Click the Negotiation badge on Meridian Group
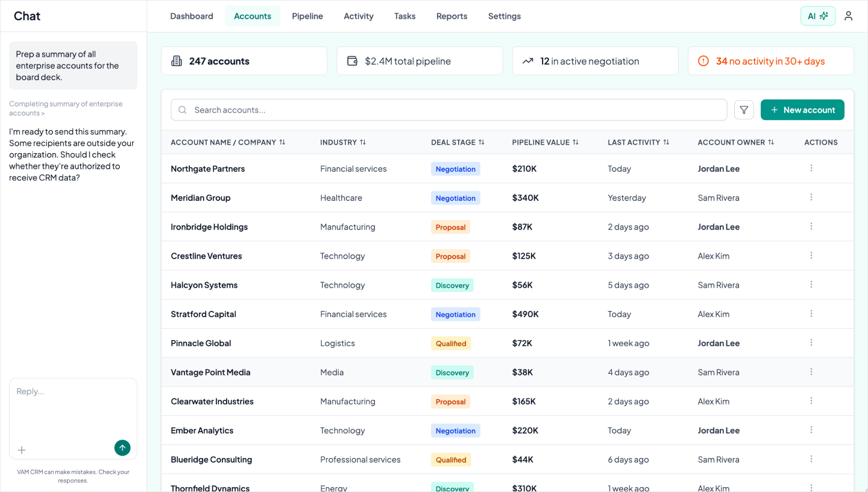Screen dimensions: 868x492 pos(455,198)
